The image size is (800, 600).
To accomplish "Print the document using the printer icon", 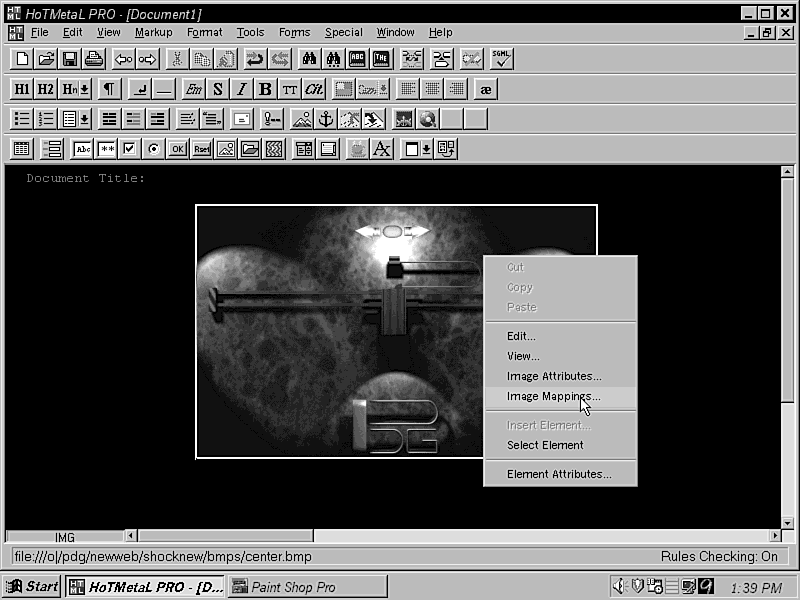I will tap(94, 59).
